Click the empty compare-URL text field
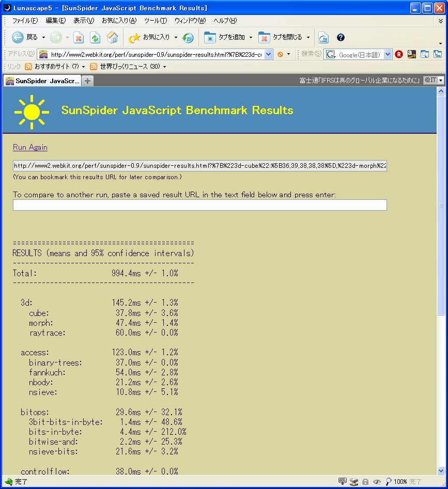 199,205
